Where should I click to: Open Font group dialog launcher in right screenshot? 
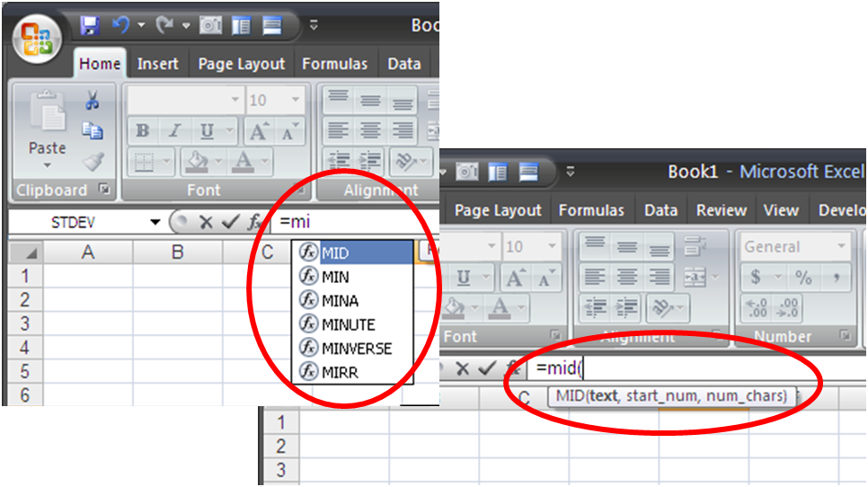click(555, 335)
